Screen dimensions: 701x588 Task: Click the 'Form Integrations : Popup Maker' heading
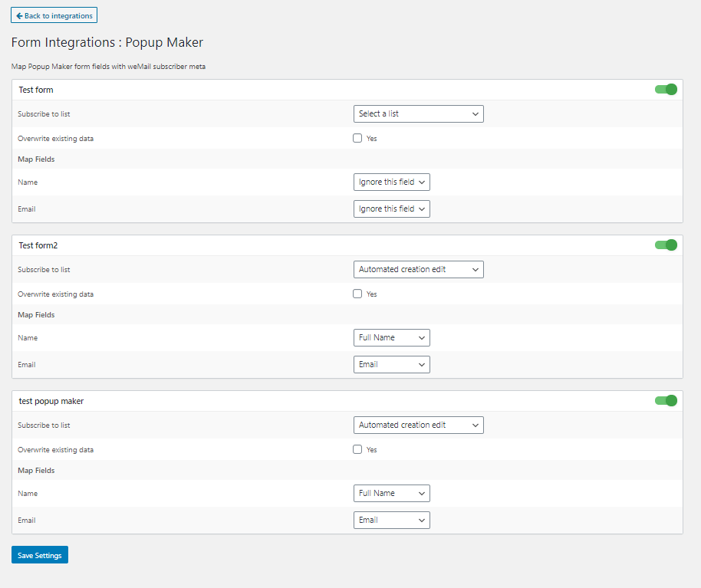[107, 42]
